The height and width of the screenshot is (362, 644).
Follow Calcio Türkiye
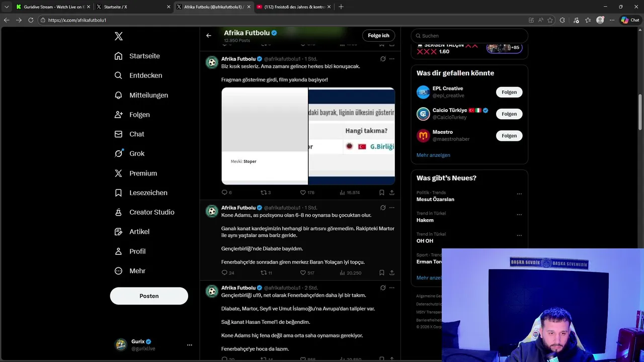509,114
